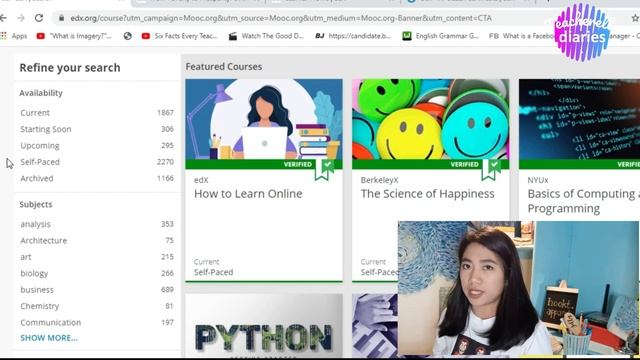Filter availability by Archived

click(x=37, y=178)
